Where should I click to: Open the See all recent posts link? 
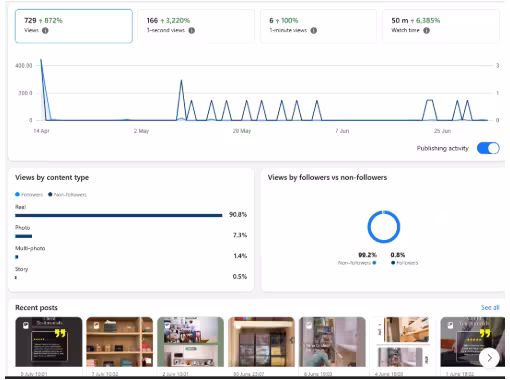point(490,307)
